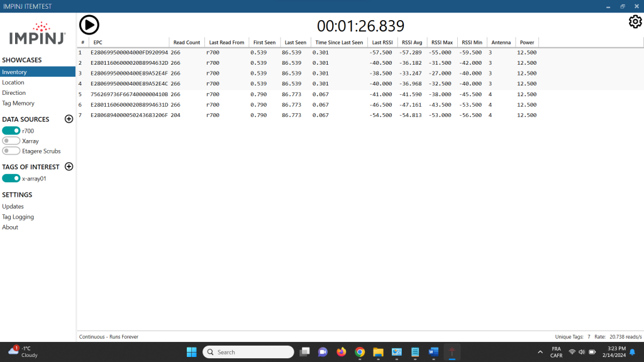Open the Tag Memory showcase

tap(18, 103)
